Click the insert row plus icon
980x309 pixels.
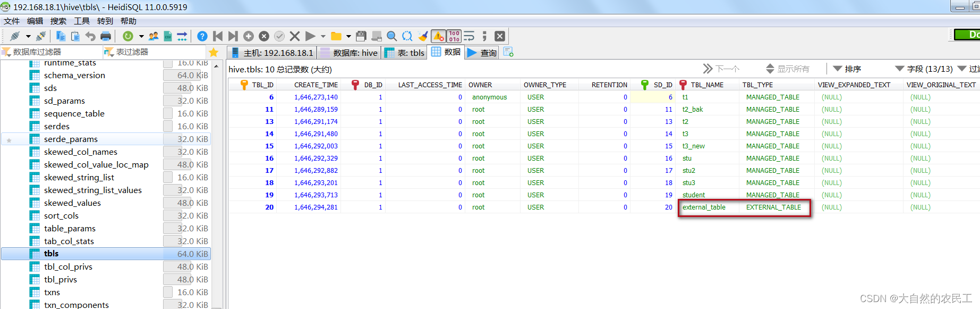[x=249, y=36]
